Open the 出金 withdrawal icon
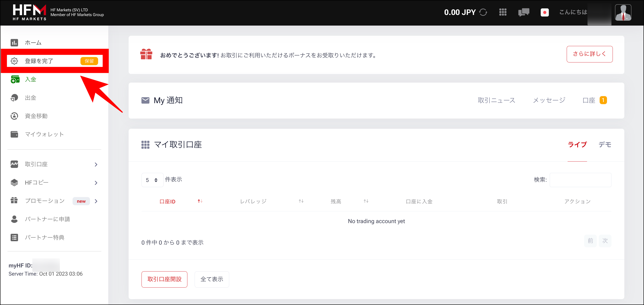 14,98
